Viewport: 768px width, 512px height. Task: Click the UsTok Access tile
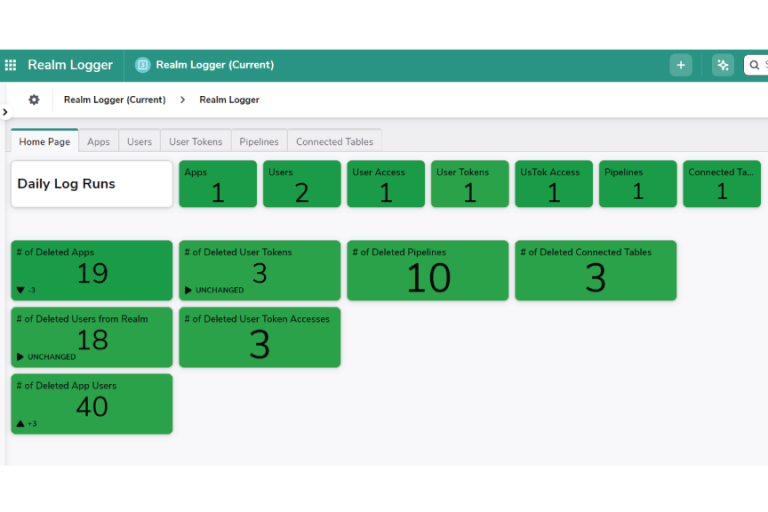click(553, 184)
